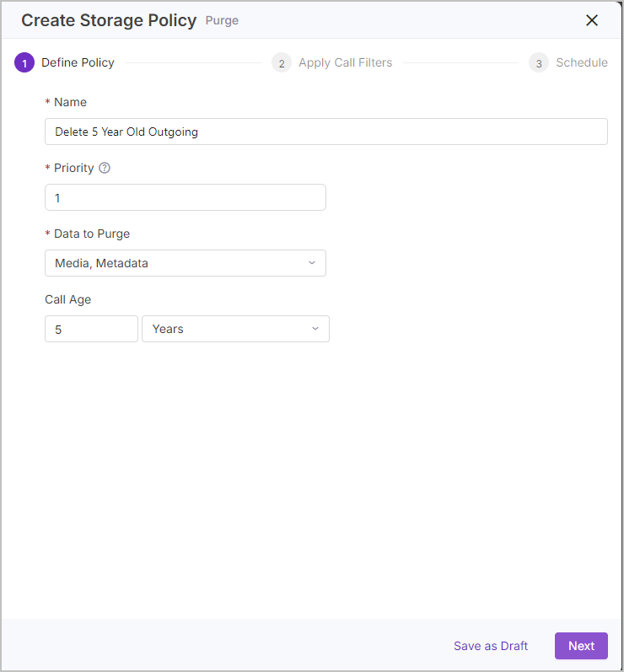Screen dimensions: 624x672
Task: Click the Next button
Action: (581, 645)
